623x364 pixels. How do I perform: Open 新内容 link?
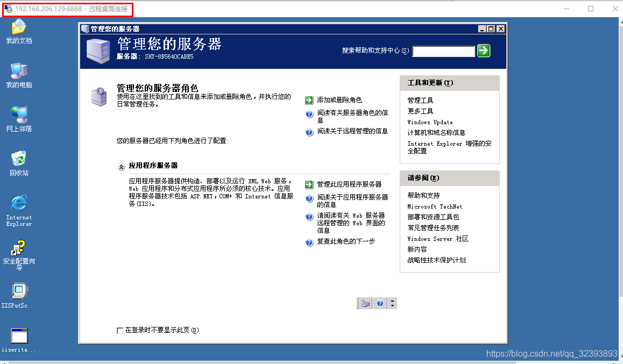[x=417, y=249]
